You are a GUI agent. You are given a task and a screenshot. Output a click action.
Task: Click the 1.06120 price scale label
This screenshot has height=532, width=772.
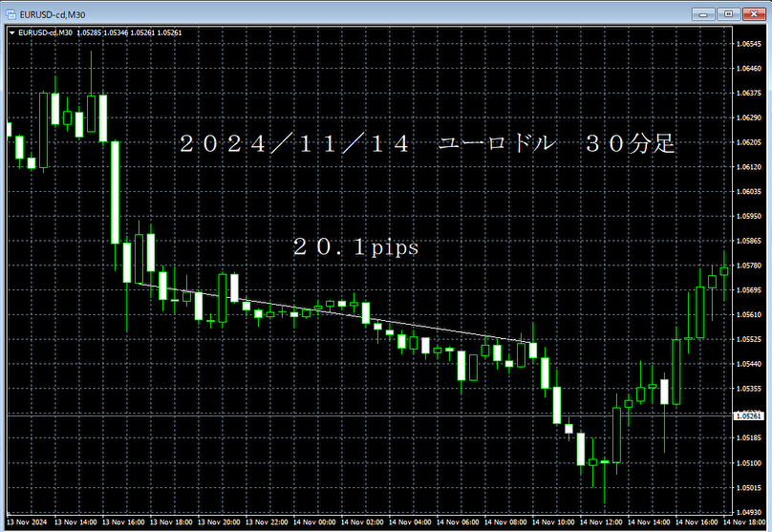[x=748, y=167]
